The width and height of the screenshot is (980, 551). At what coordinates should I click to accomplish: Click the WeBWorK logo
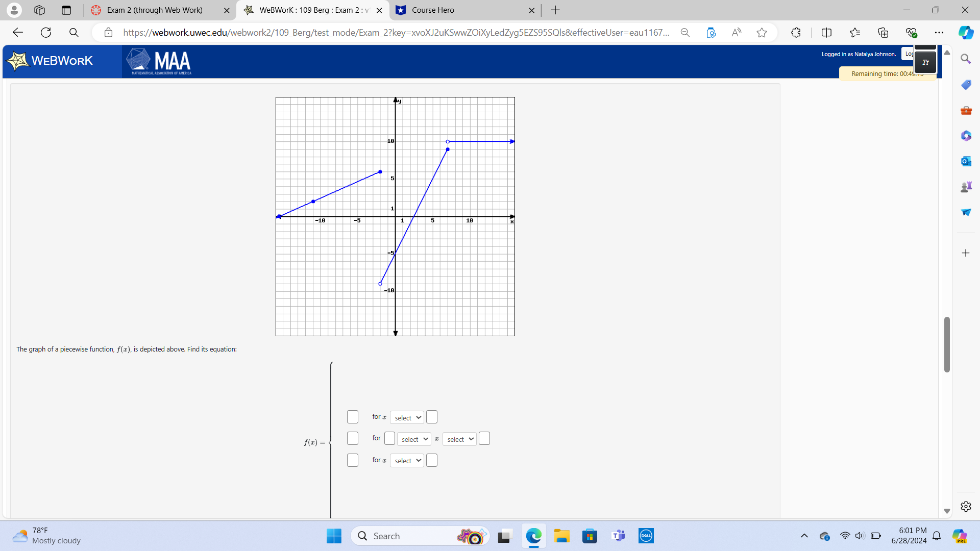click(50, 61)
